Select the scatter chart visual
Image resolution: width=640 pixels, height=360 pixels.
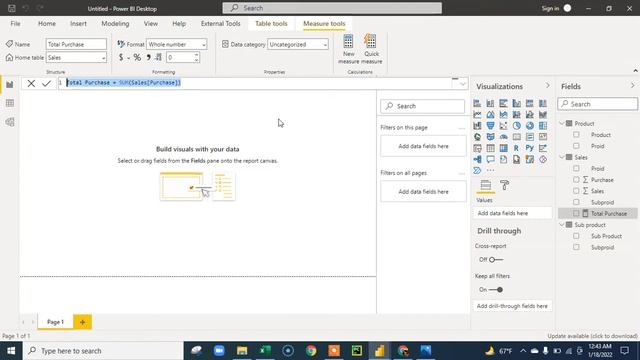(x=503, y=126)
